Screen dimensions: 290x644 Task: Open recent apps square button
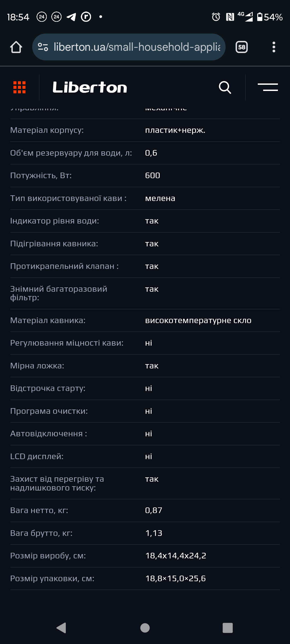click(227, 628)
